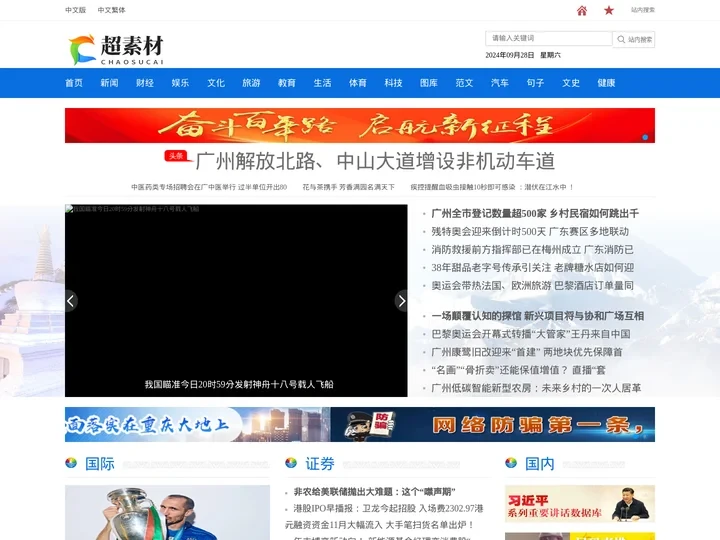This screenshot has height=540, width=720.
Task: Click the globe icon beside 证券
Action: coord(291,462)
